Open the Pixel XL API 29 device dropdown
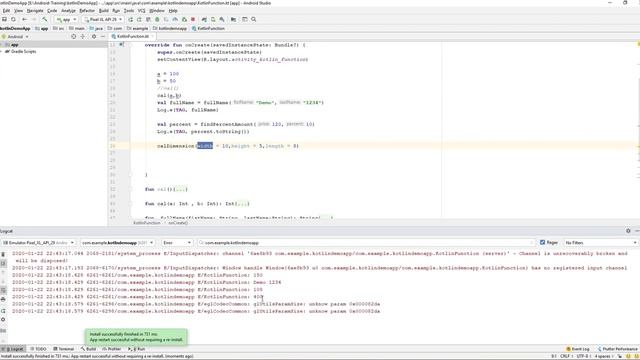640x360 pixels. pyautogui.click(x=103, y=19)
